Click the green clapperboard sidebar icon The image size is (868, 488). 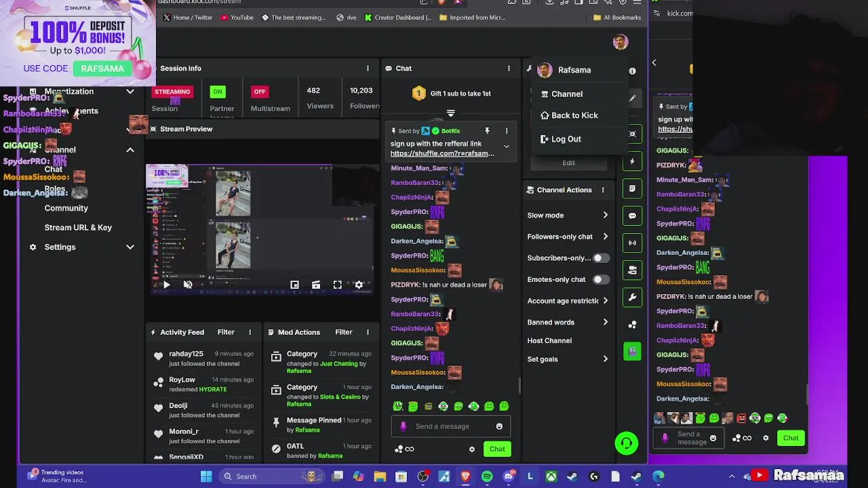(632, 351)
